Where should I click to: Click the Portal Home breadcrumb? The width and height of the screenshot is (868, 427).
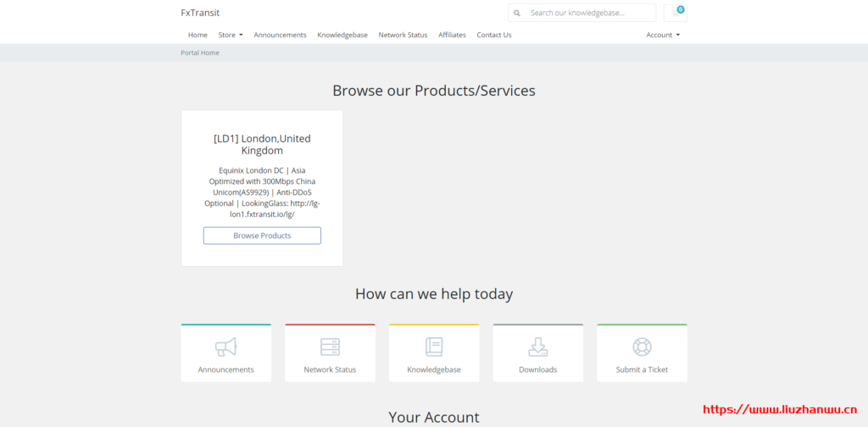click(x=200, y=53)
